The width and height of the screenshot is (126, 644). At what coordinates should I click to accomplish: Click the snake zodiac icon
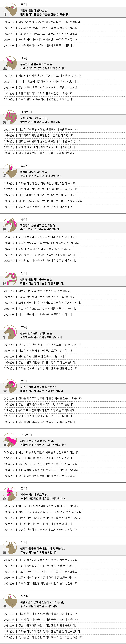(10, 279)
